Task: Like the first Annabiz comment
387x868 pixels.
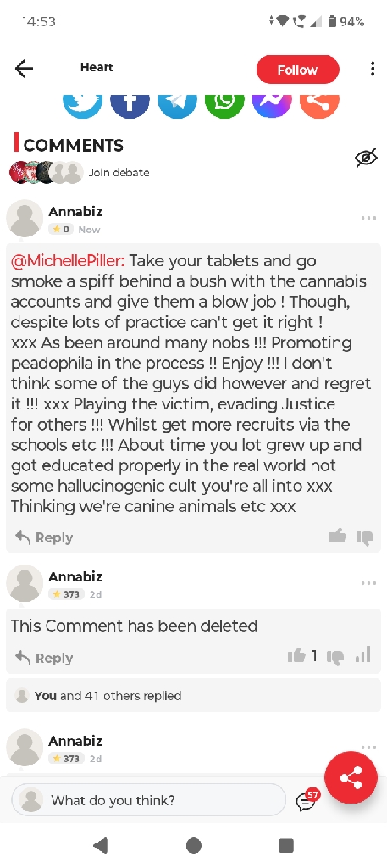Action: tap(337, 536)
